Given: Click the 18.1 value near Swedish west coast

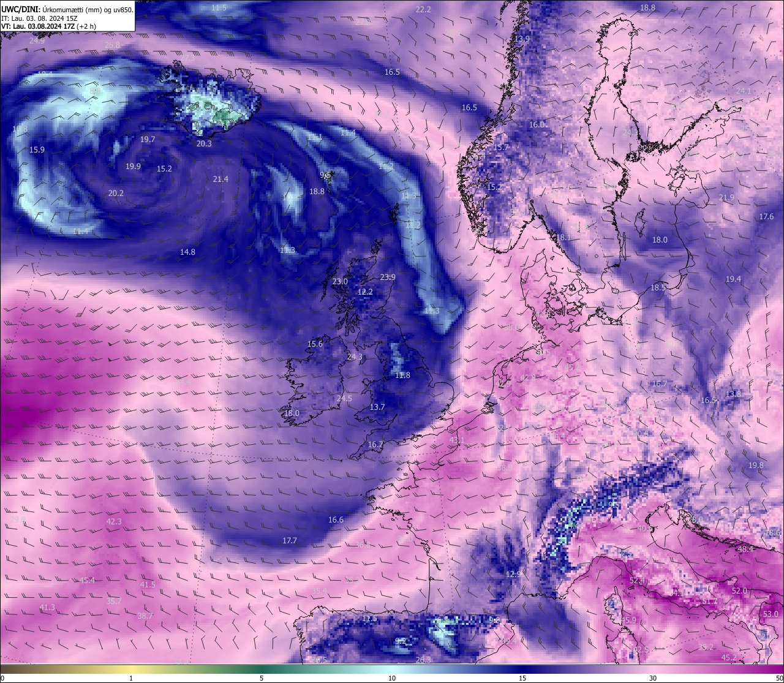Looking at the screenshot, I should [563, 238].
